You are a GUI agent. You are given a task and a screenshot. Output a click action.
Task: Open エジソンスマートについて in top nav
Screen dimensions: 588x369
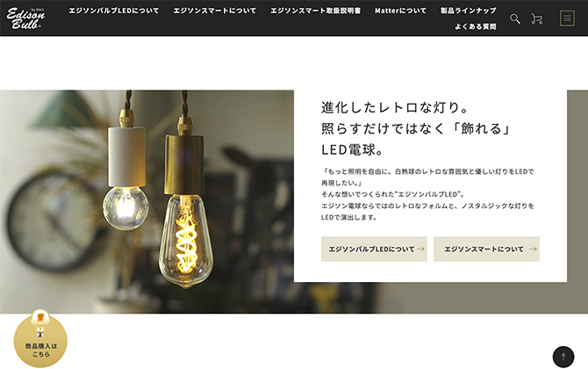click(x=214, y=11)
